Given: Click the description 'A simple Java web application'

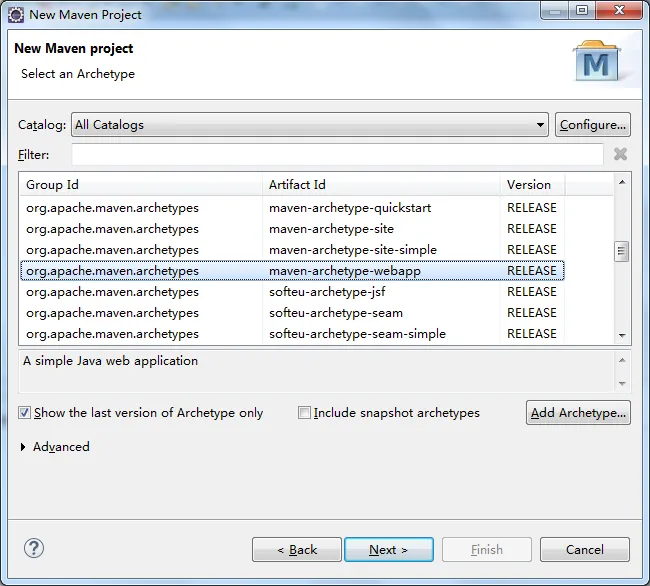Looking at the screenshot, I should point(110,361).
